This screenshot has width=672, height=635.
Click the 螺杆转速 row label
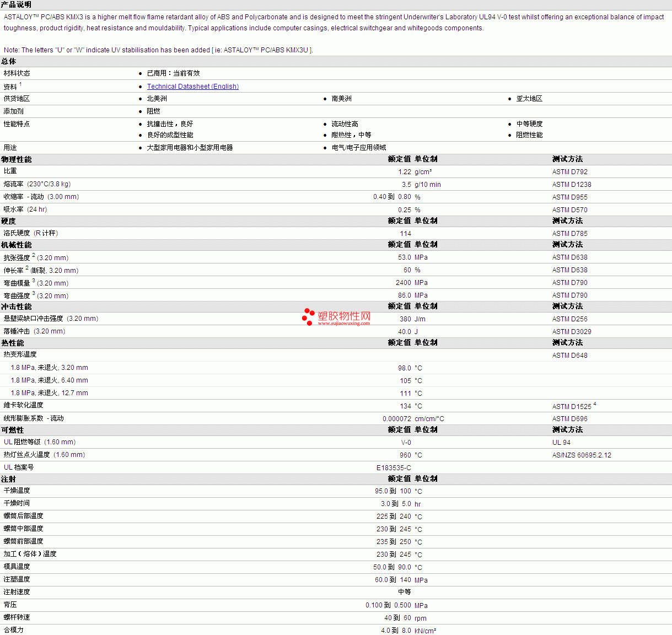click(x=17, y=617)
